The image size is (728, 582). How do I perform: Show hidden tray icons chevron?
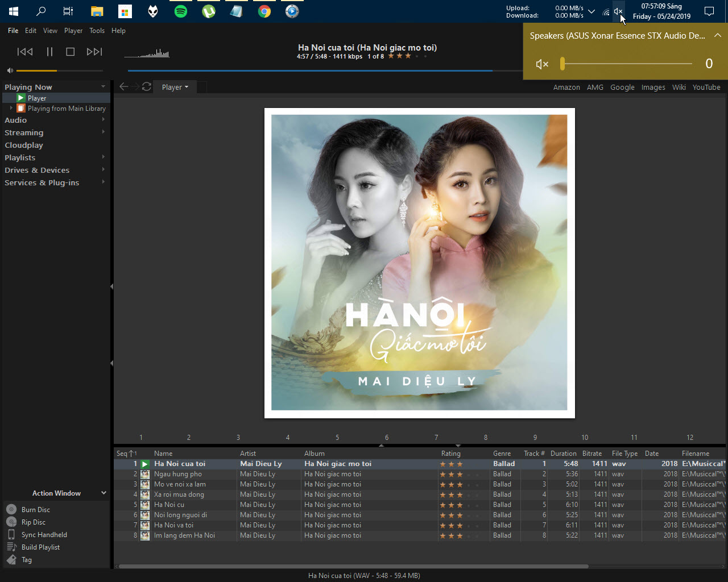coord(591,11)
